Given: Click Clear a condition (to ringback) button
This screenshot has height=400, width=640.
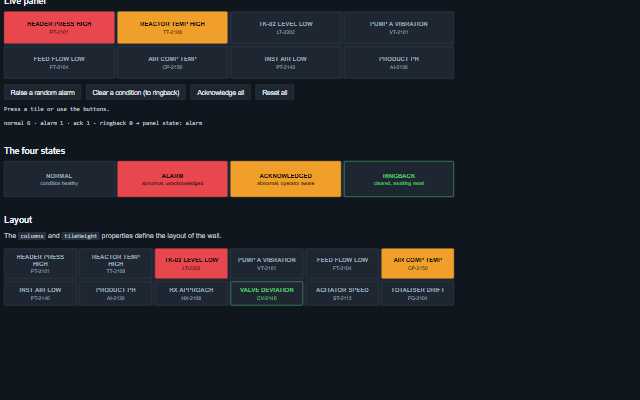Looking at the screenshot, I should pyautogui.click(x=136, y=92).
